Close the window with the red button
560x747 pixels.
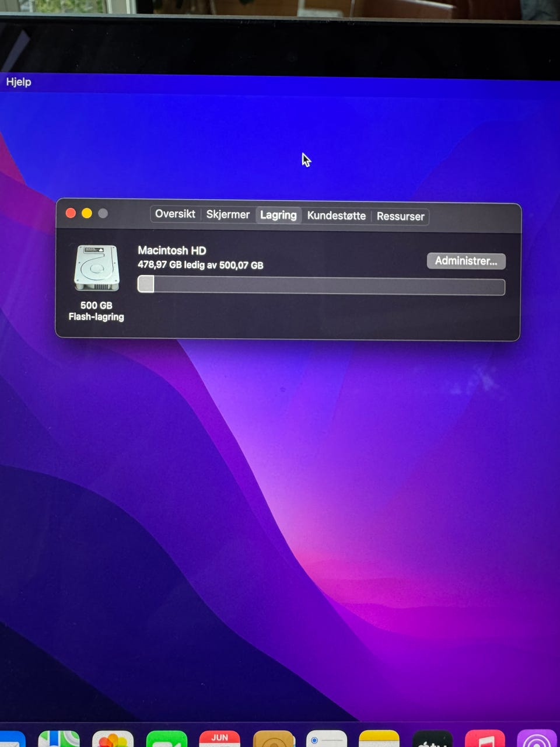[x=71, y=213]
